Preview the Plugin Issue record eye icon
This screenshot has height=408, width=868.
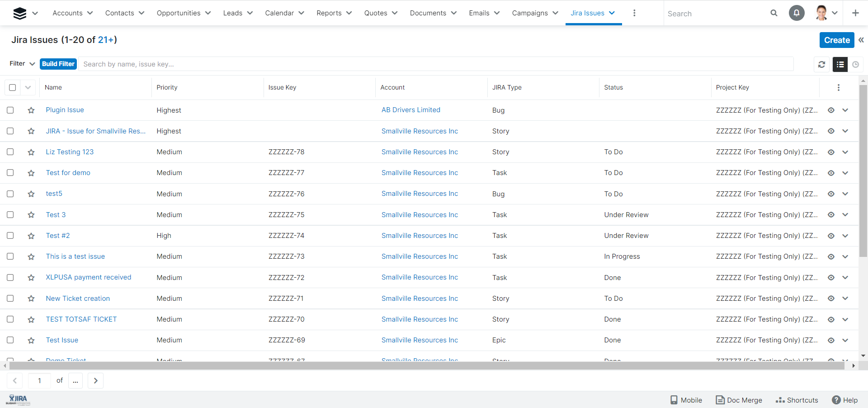tap(831, 110)
